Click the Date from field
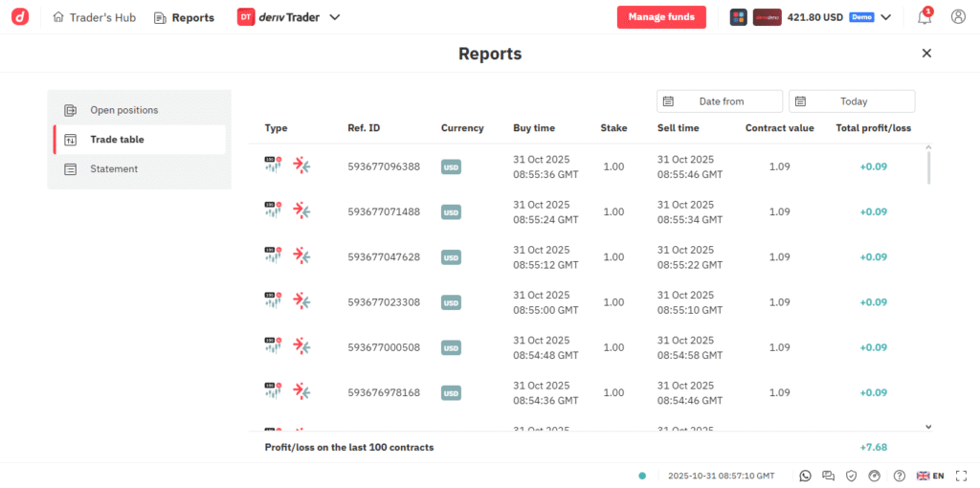Viewport: 980px width, 488px height. 720,101
